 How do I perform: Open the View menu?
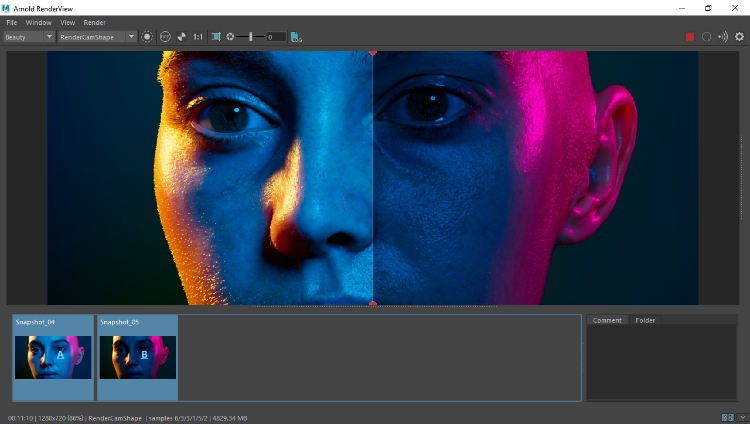(x=67, y=22)
